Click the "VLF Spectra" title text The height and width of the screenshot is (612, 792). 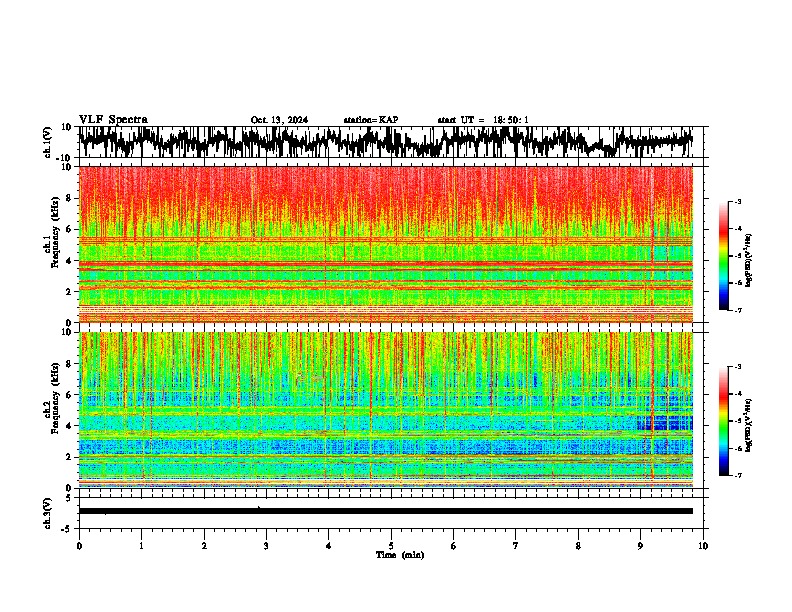(x=113, y=120)
